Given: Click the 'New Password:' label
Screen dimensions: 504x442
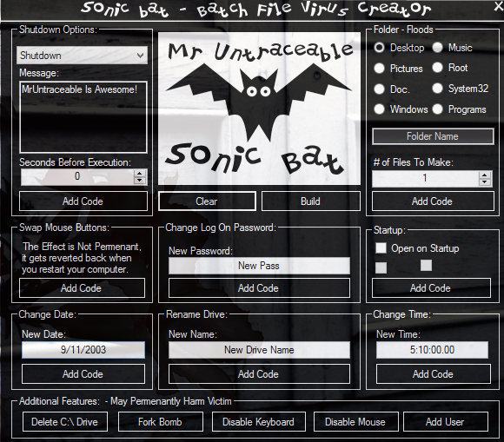Looking at the screenshot, I should click(201, 251).
